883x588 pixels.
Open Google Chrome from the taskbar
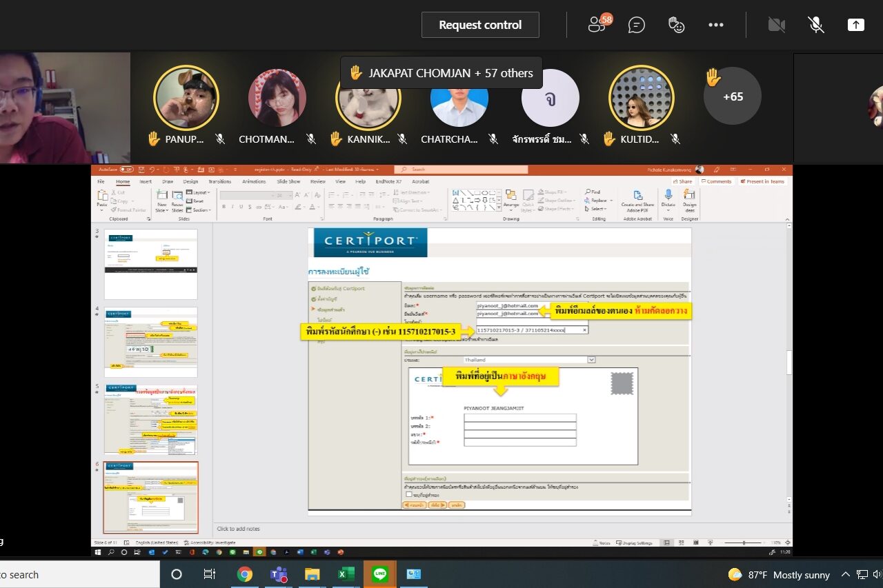coord(244,574)
